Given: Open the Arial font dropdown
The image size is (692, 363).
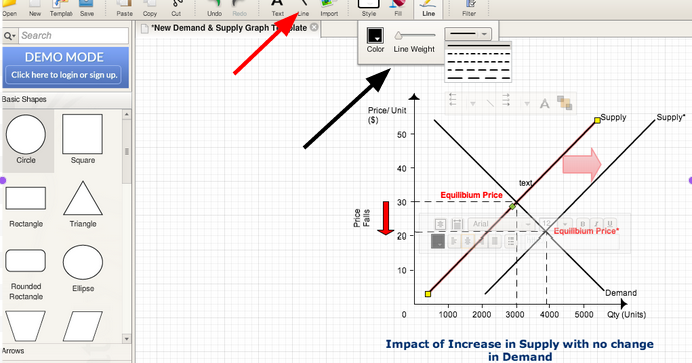Looking at the screenshot, I should [501, 224].
